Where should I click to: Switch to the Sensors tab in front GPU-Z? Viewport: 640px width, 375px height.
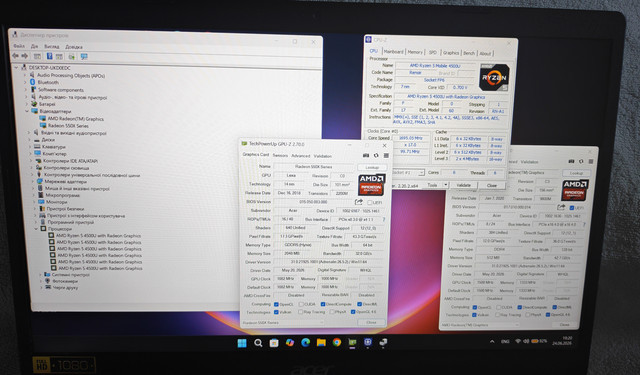pyautogui.click(x=280, y=155)
